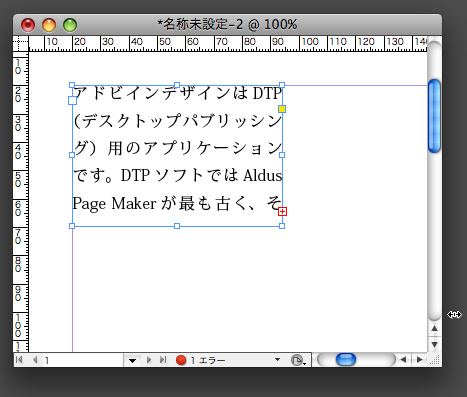Go to last page button
The width and height of the screenshot is (467, 397).
click(x=163, y=360)
